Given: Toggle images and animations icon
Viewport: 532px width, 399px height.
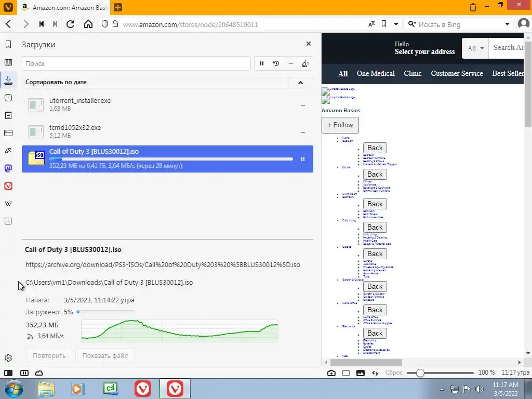Looking at the screenshot, I should point(361,373).
